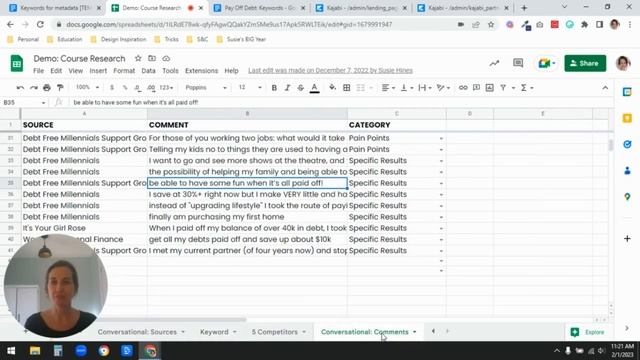Open the vertical align dropdown
640x360 pixels.
click(x=407, y=88)
